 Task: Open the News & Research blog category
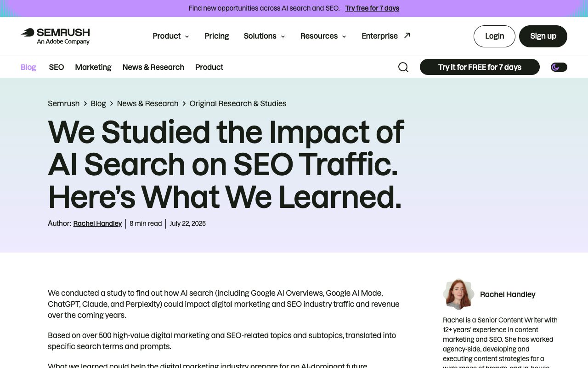[153, 67]
